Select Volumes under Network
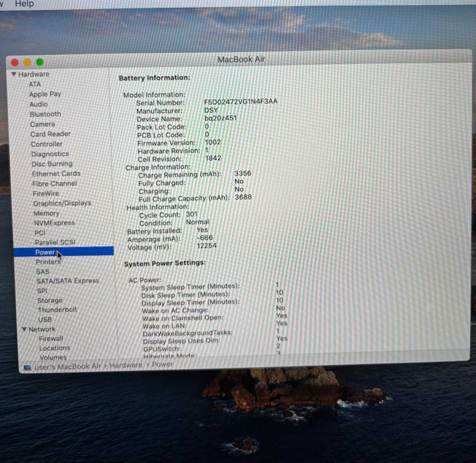 [53, 357]
